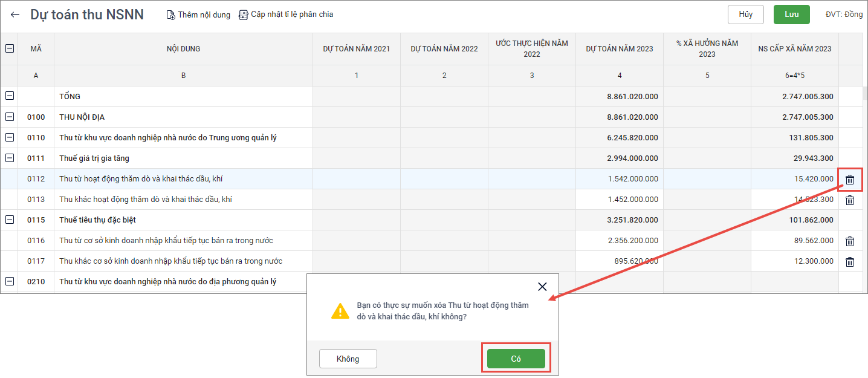The image size is (868, 378).
Task: Collapse the 0110 group row
Action: tap(10, 137)
